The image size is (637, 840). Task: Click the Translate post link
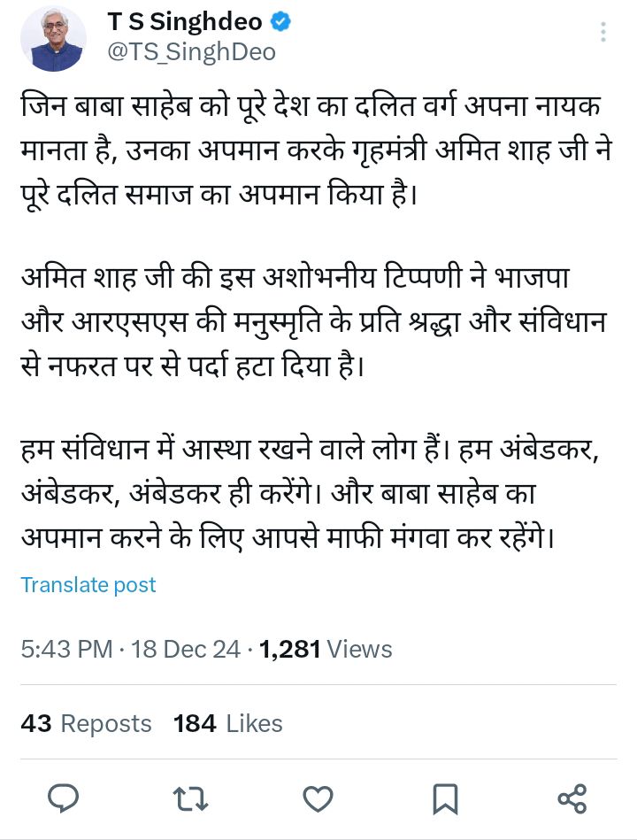[x=88, y=585]
